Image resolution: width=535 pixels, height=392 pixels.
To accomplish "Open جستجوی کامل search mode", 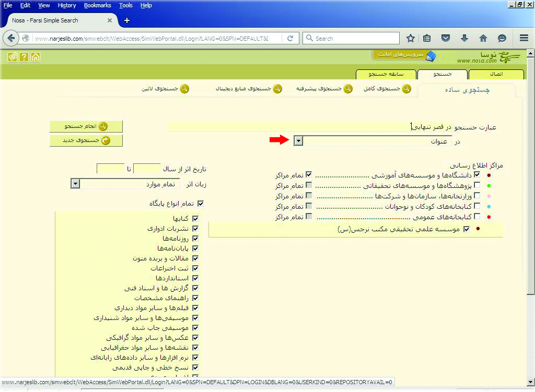I will (x=387, y=89).
